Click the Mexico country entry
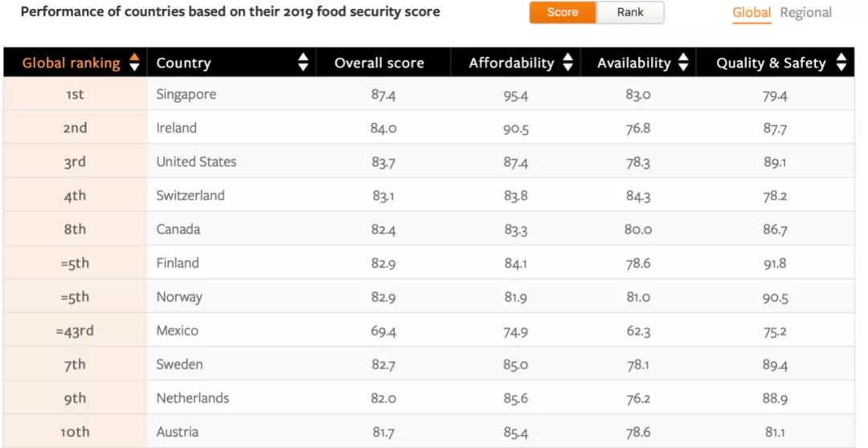 click(x=178, y=331)
